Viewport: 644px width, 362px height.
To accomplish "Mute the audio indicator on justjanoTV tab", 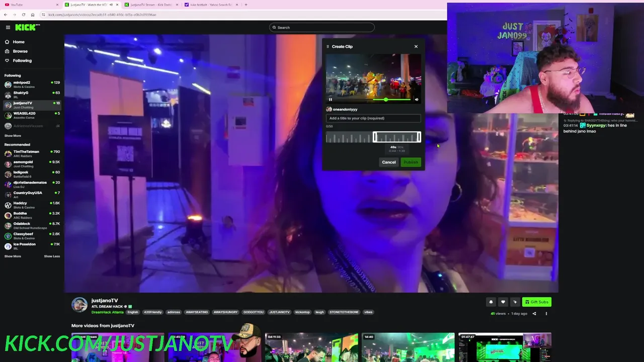I will (x=111, y=5).
